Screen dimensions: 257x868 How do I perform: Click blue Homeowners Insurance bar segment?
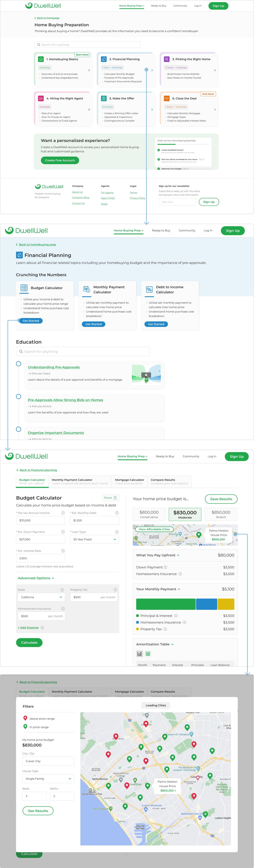(x=206, y=604)
